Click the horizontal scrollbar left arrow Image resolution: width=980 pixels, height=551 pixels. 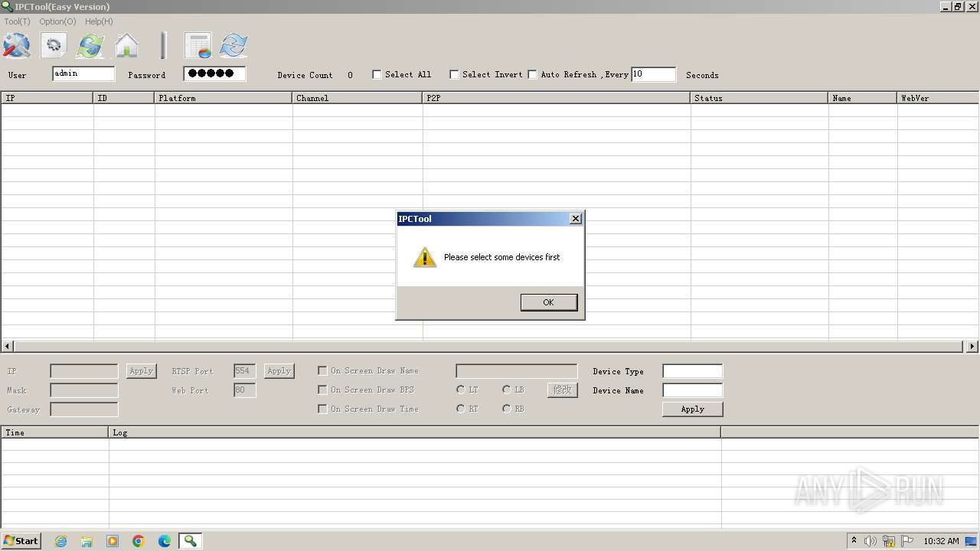pyautogui.click(x=8, y=346)
